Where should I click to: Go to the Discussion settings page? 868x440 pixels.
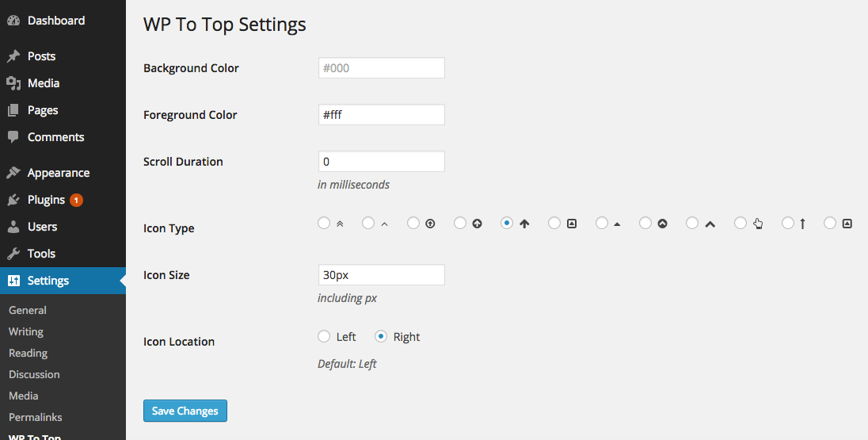click(x=34, y=374)
